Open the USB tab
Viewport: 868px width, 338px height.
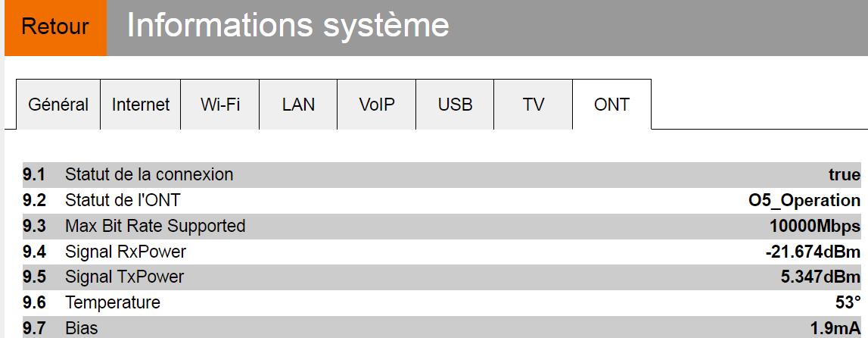pyautogui.click(x=455, y=105)
